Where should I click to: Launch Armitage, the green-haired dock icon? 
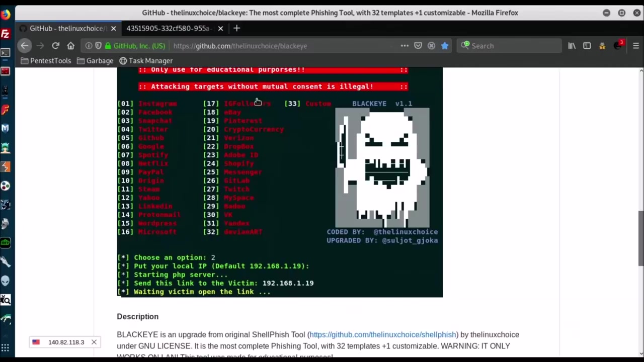[x=5, y=148]
